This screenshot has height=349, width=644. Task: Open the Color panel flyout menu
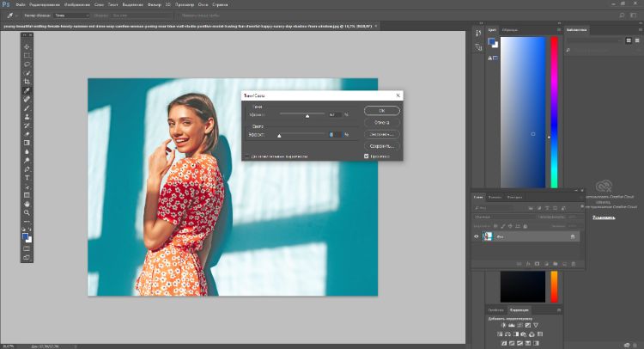(x=559, y=30)
